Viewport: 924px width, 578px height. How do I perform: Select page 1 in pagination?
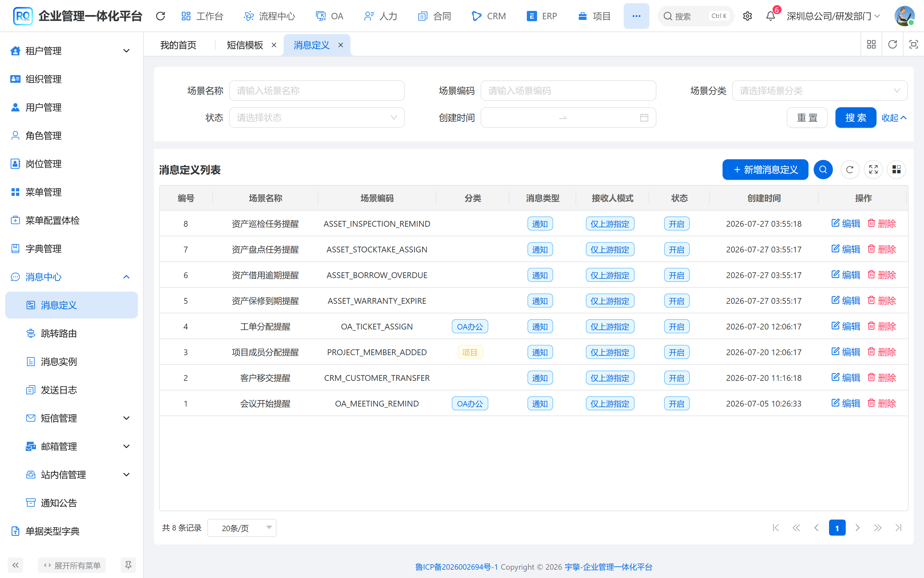click(x=837, y=528)
